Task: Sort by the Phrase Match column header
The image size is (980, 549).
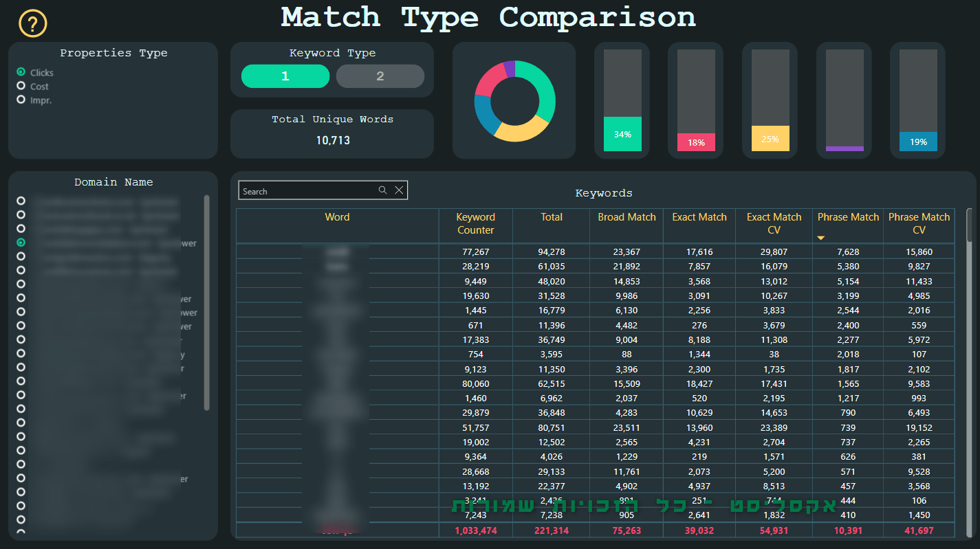Action: tap(848, 217)
